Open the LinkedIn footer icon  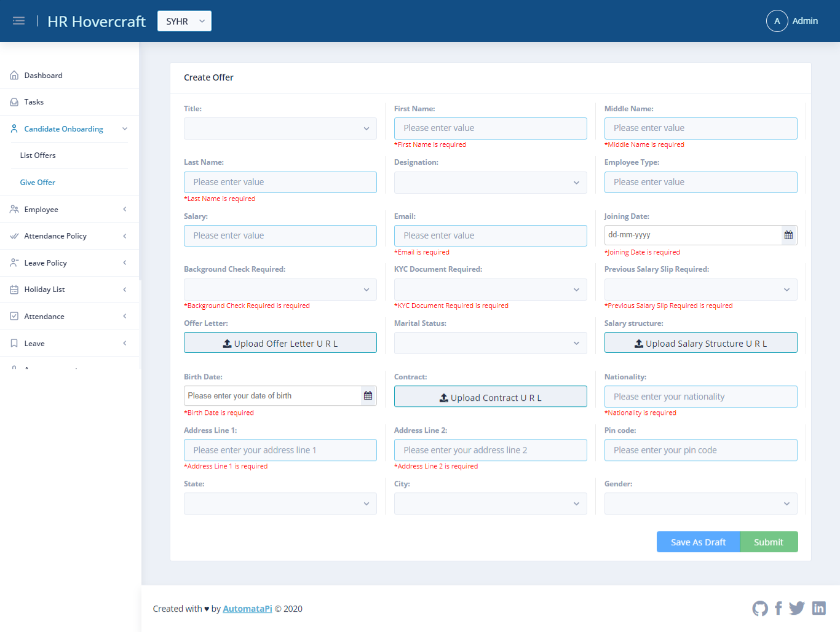point(819,608)
